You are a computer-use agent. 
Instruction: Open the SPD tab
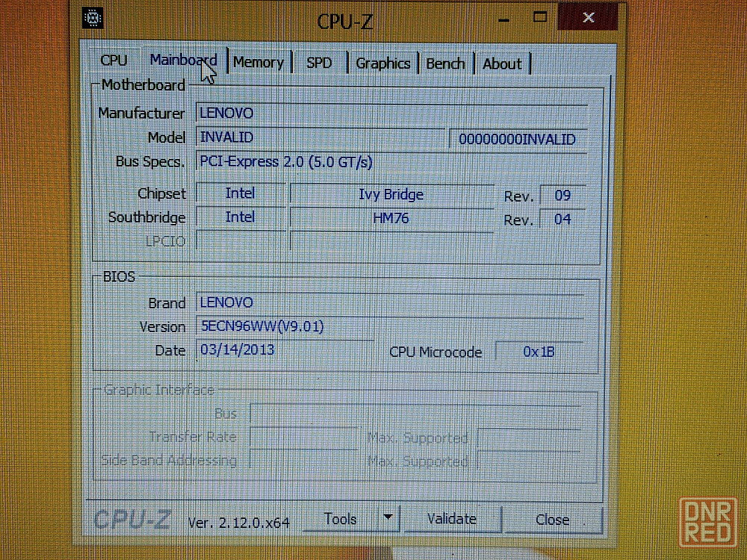[x=319, y=63]
